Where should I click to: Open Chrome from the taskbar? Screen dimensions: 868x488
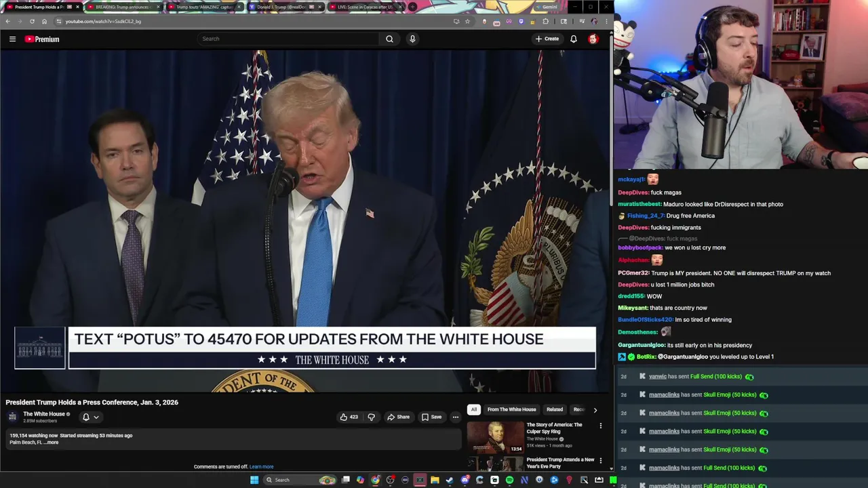point(375,480)
